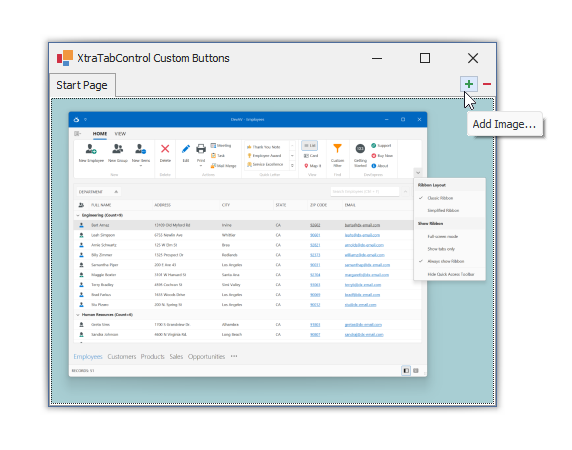The width and height of the screenshot is (572, 450).
Task: Click red X Delete icon in DevAV preview
Action: pos(165,148)
